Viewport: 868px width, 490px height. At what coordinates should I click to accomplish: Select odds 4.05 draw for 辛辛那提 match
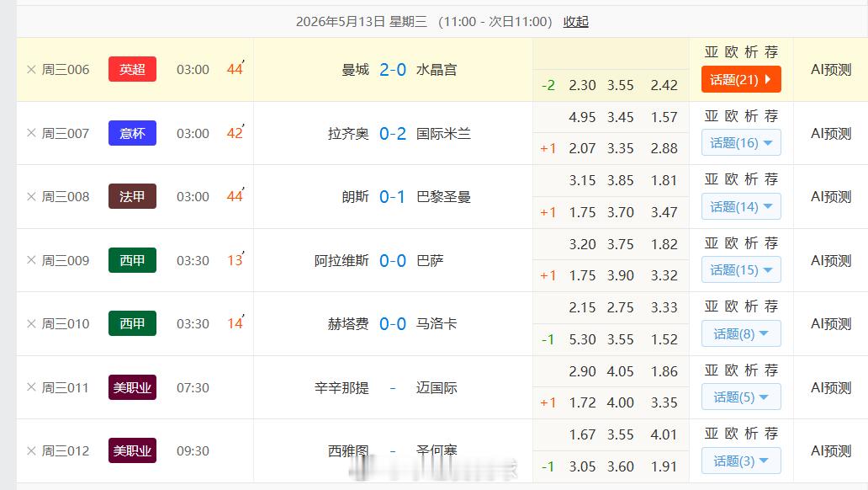(620, 370)
